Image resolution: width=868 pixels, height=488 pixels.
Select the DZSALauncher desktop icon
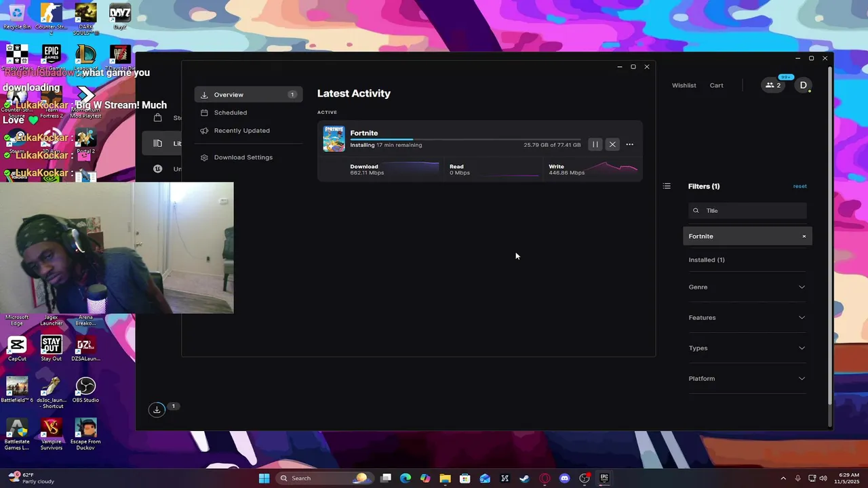(x=85, y=348)
